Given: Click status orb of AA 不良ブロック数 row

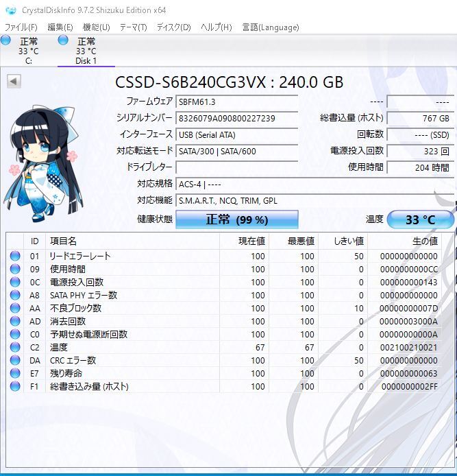Looking at the screenshot, I should pos(15,308).
